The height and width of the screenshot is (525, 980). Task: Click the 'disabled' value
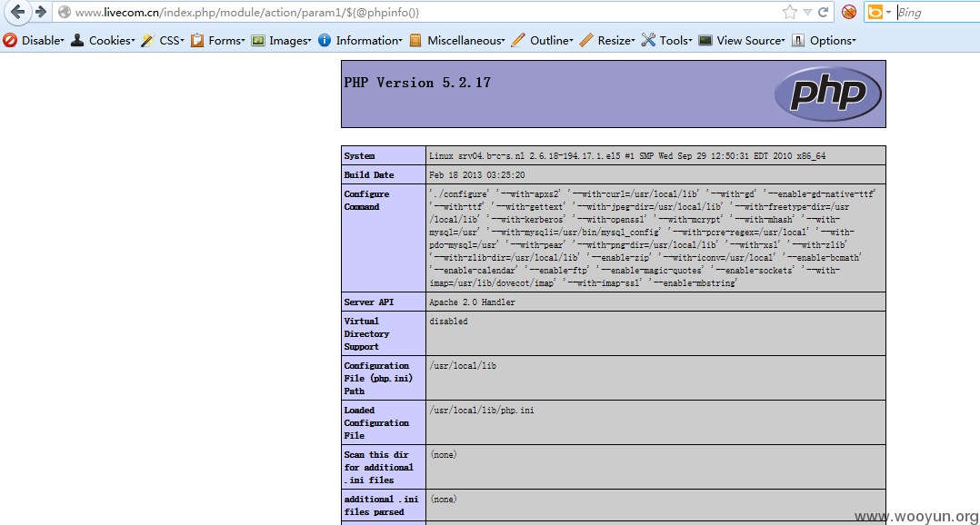tap(448, 322)
